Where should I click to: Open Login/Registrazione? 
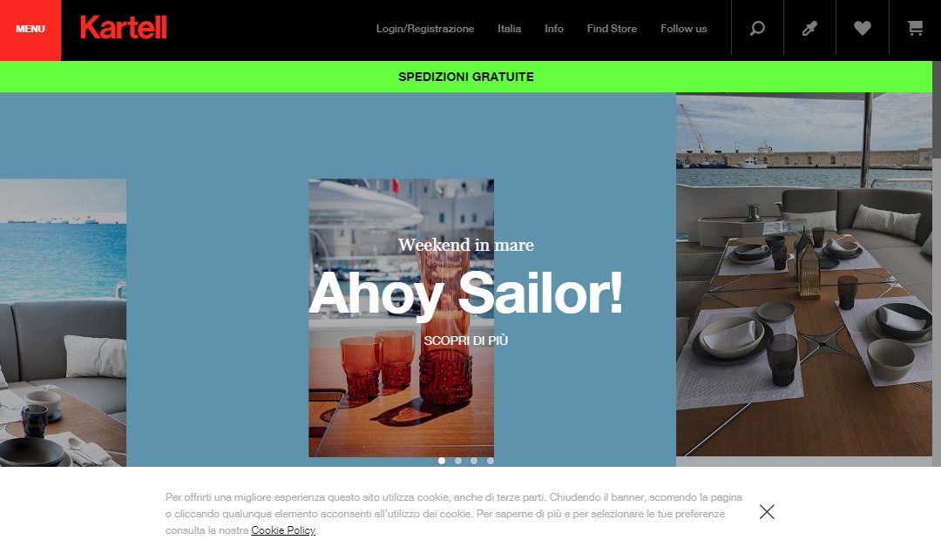425,29
